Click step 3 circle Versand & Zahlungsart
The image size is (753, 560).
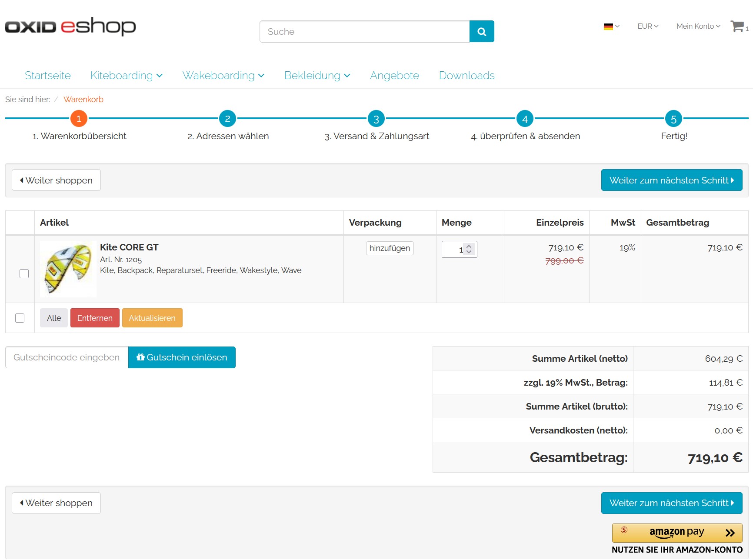[376, 119]
